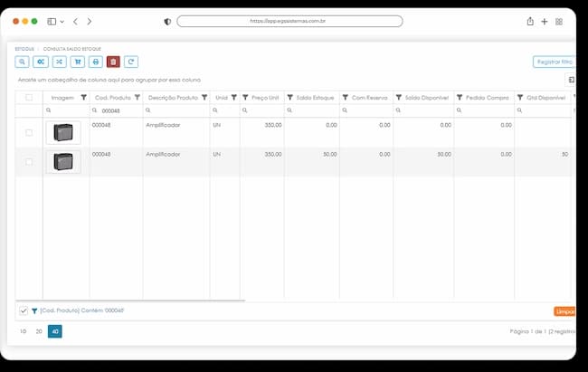Click the printer toolbar button
This screenshot has height=372, width=588.
click(x=96, y=62)
